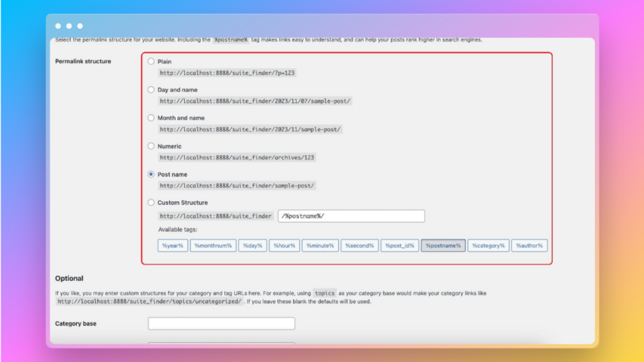The image size is (644, 362).
Task: Click the Permalink structure label
Action: [x=83, y=61]
